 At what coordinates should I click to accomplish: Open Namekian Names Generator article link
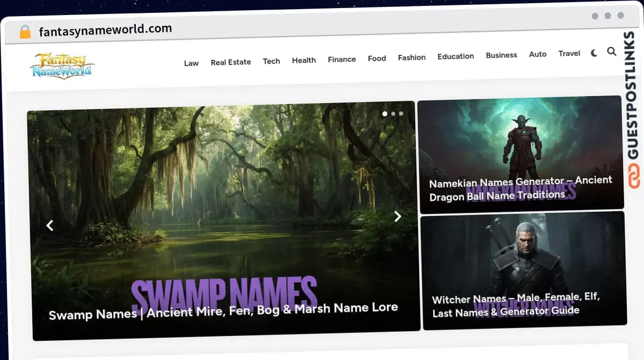point(520,188)
